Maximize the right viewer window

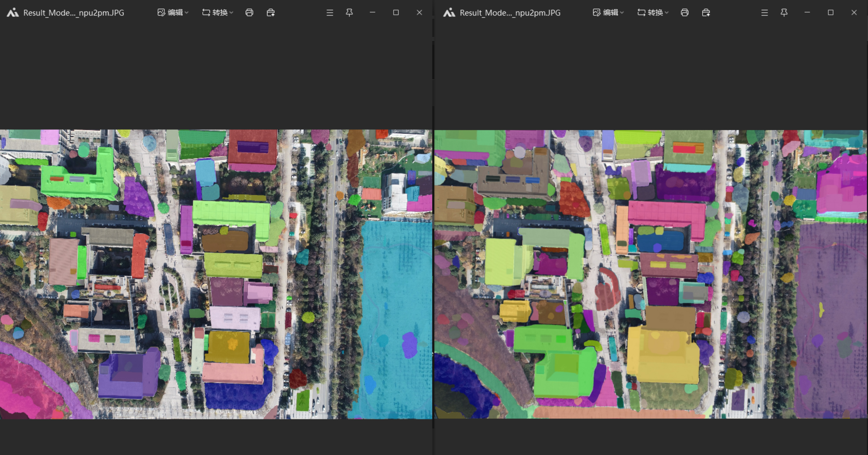click(830, 13)
